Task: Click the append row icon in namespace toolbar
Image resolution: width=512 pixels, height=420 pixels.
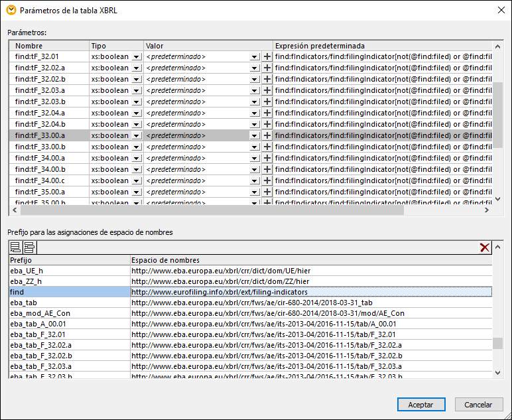Action: (15, 247)
